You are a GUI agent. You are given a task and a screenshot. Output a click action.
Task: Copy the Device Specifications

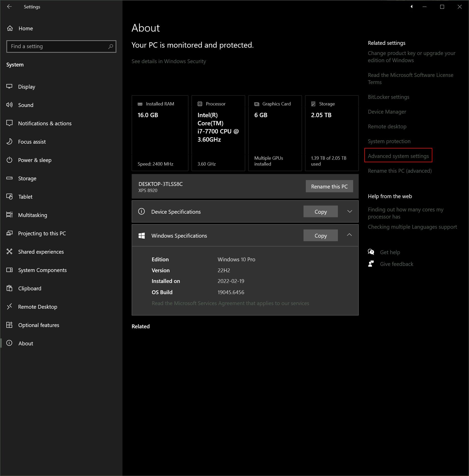click(x=320, y=212)
